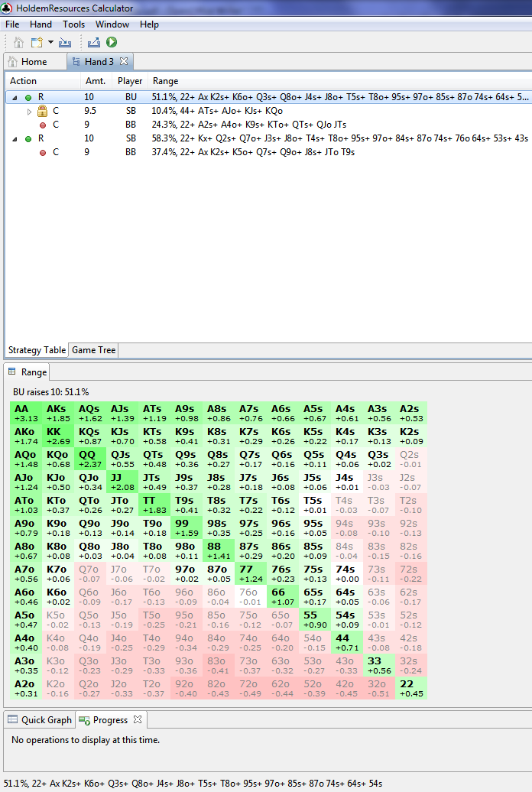Viewport: 532px width, 792px height.
Task: Switch to the Strategy Table tab
Action: pyautogui.click(x=37, y=350)
